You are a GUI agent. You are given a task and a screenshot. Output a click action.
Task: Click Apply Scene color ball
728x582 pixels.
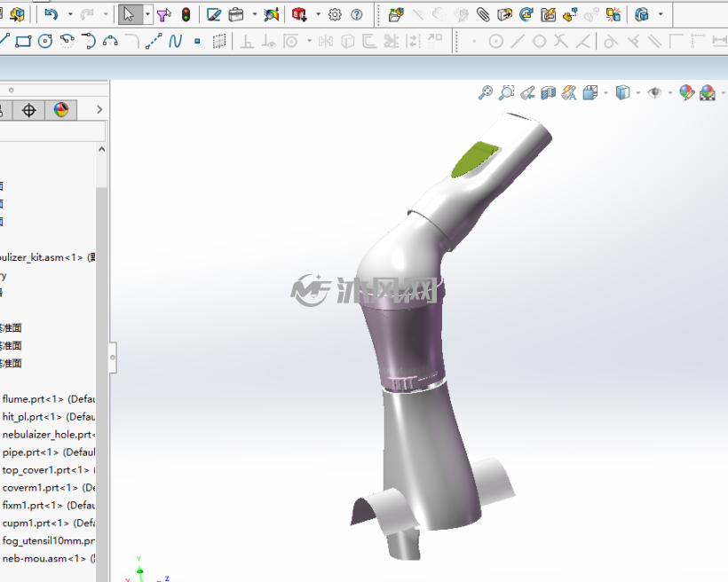[x=708, y=93]
